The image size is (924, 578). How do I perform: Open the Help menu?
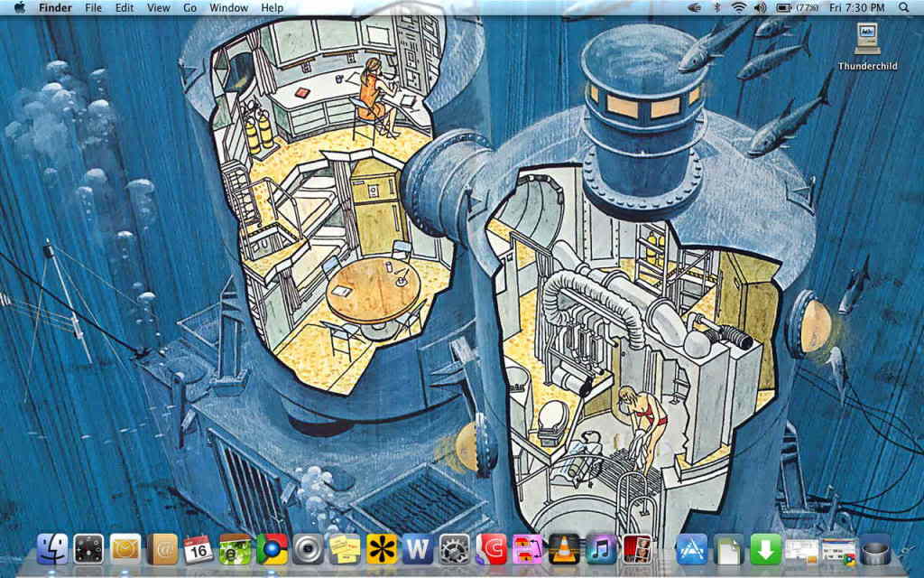click(x=273, y=7)
